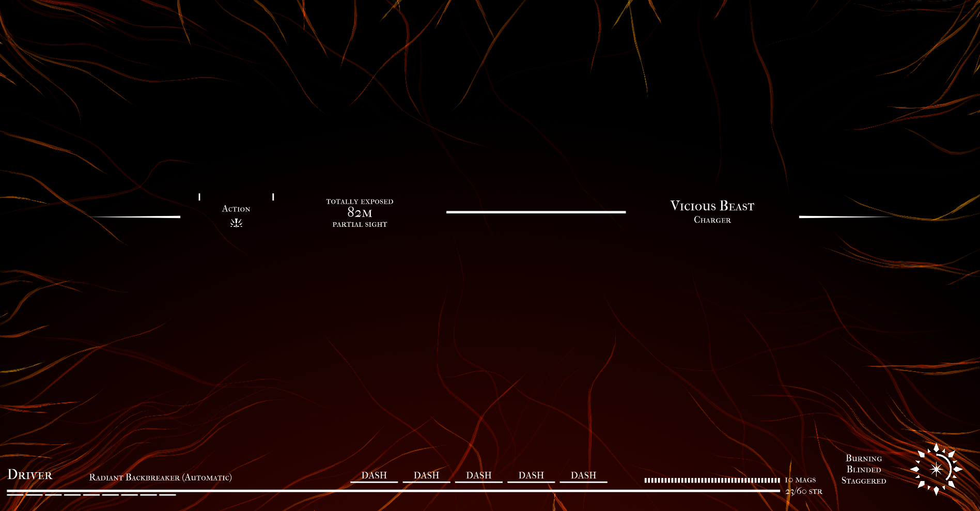Click the Action label
The width and height of the screenshot is (980, 511).
[x=236, y=209]
